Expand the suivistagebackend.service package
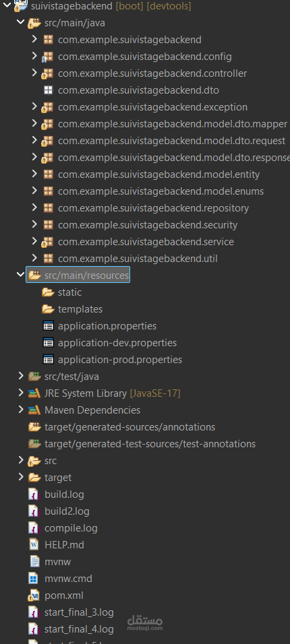This screenshot has width=290, height=644. [x=34, y=241]
